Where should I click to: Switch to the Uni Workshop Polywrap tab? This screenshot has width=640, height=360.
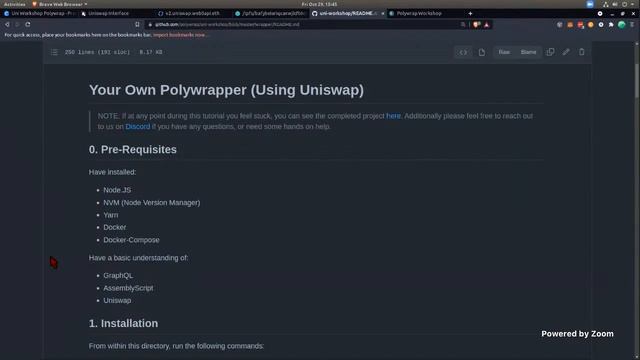click(x=39, y=13)
